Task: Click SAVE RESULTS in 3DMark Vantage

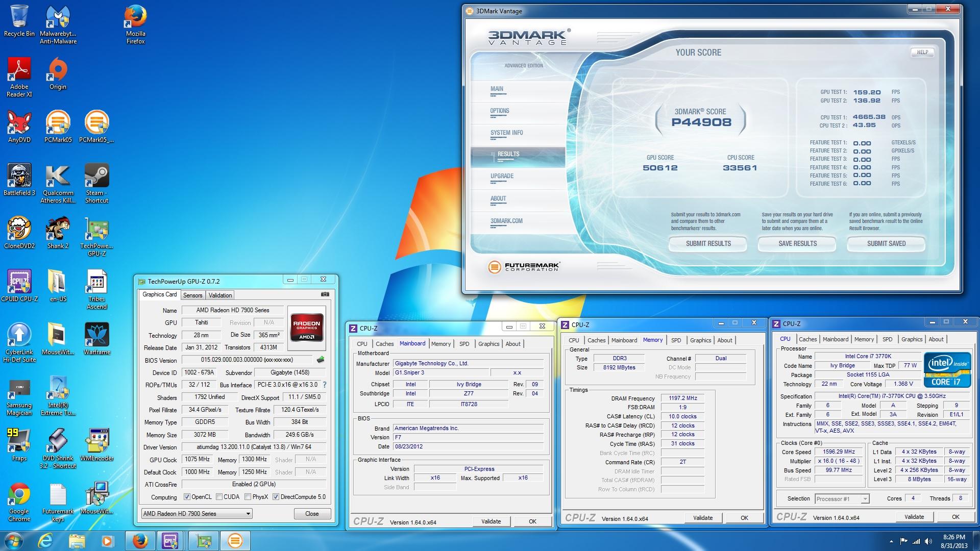Action: click(x=797, y=243)
